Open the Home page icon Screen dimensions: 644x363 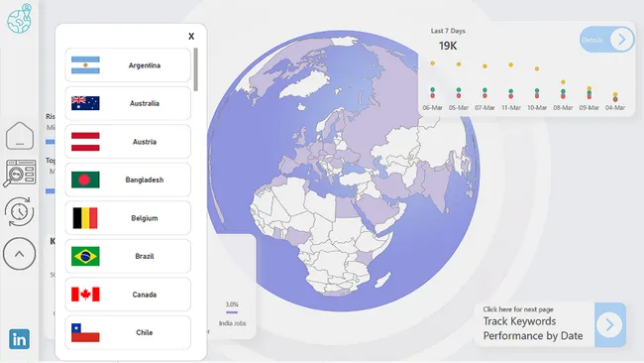click(x=19, y=136)
